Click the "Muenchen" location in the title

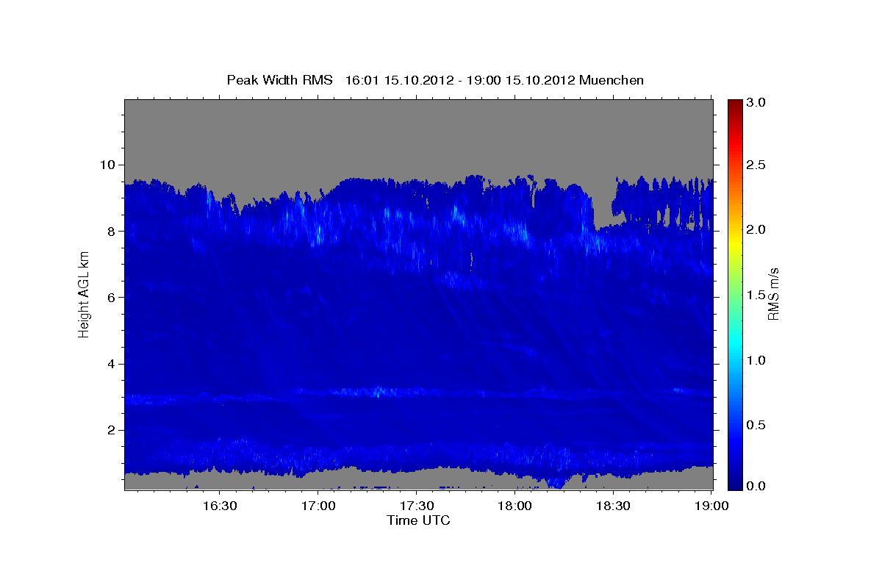(x=612, y=80)
